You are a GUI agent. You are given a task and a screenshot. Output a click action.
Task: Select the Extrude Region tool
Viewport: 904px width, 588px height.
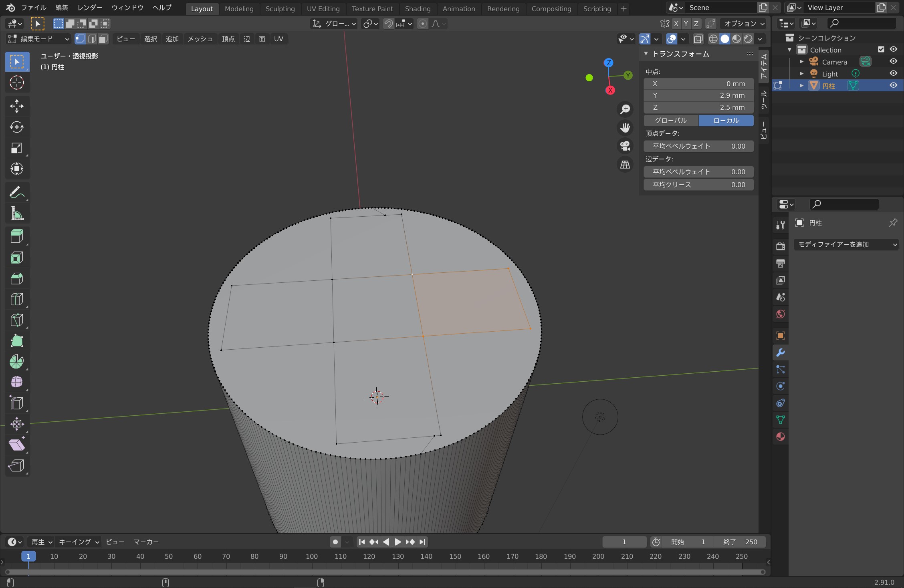[x=16, y=236]
